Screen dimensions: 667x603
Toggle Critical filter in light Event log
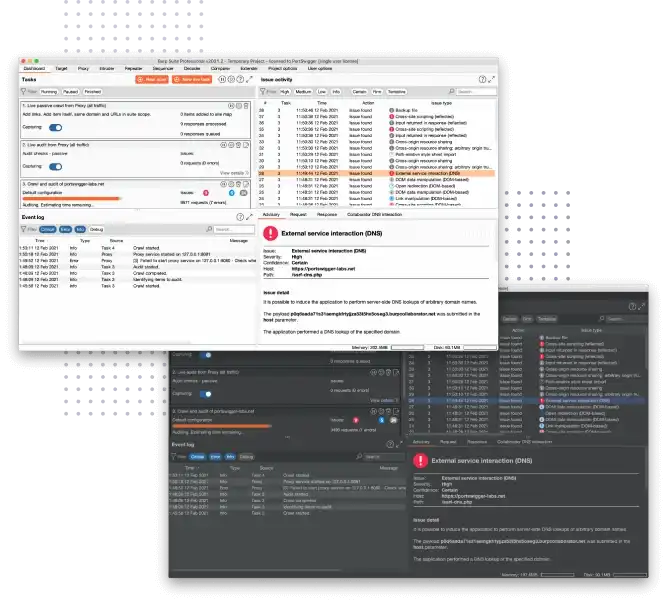pyautogui.click(x=48, y=230)
